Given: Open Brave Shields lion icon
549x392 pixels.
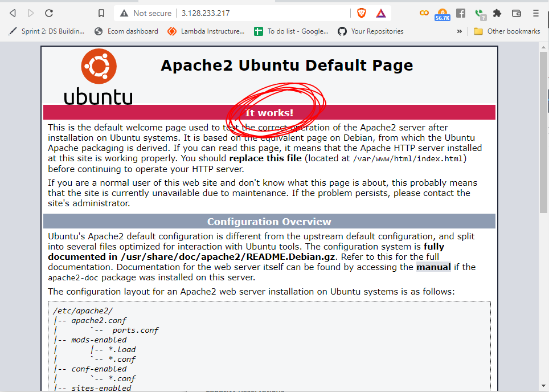Looking at the screenshot, I should coord(361,13).
